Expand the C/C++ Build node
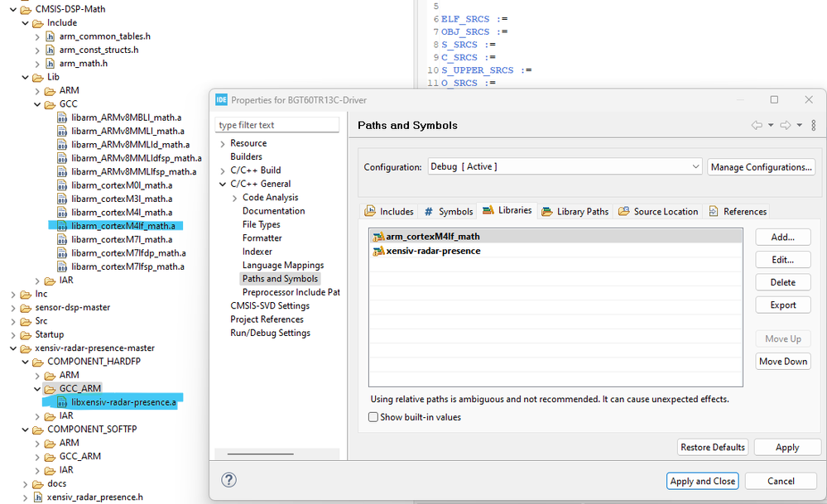 pyautogui.click(x=223, y=170)
